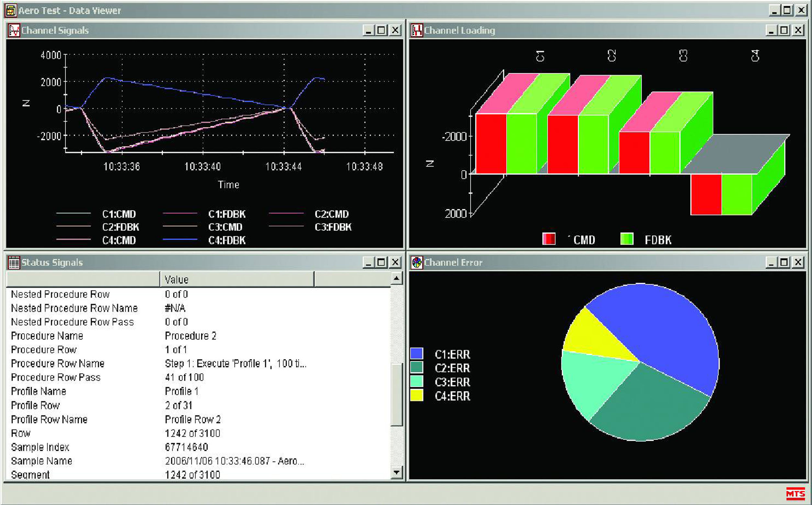
Task: Click the Aero Test application title icon
Action: point(11,11)
